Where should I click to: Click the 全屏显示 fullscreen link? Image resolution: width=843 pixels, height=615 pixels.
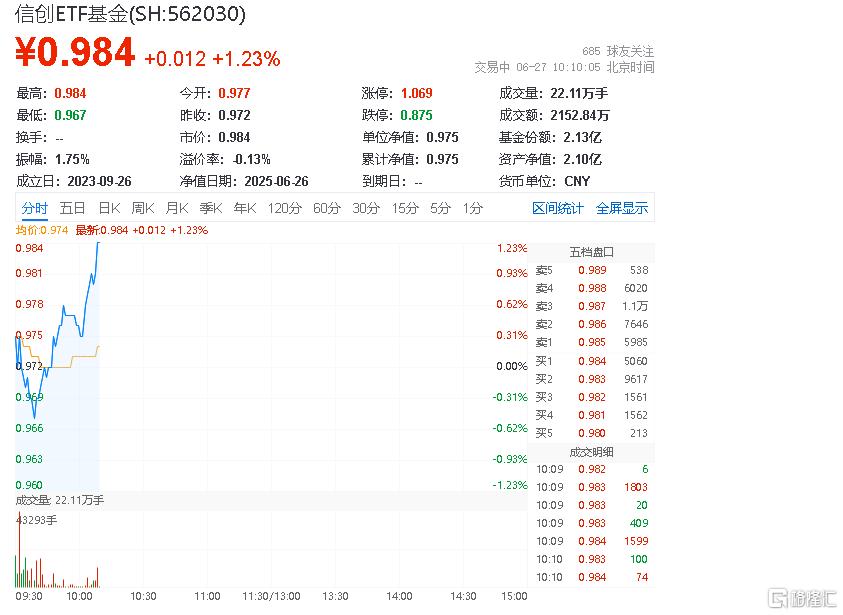(x=622, y=209)
